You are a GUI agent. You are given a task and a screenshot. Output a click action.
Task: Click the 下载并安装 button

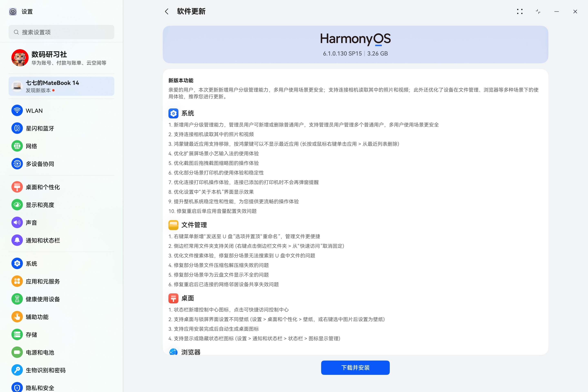coord(355,367)
